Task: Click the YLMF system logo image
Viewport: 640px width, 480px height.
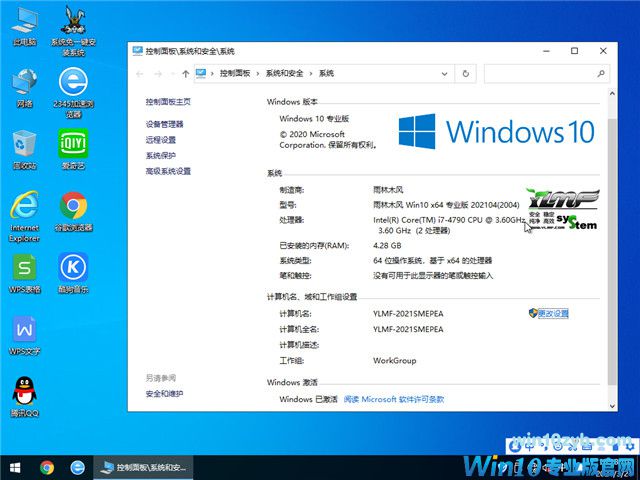Action: 562,209
